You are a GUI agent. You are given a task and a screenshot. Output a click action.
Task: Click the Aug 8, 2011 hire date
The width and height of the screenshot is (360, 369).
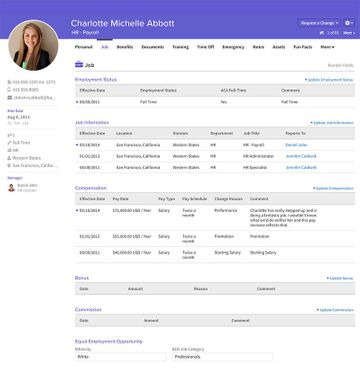18,117
